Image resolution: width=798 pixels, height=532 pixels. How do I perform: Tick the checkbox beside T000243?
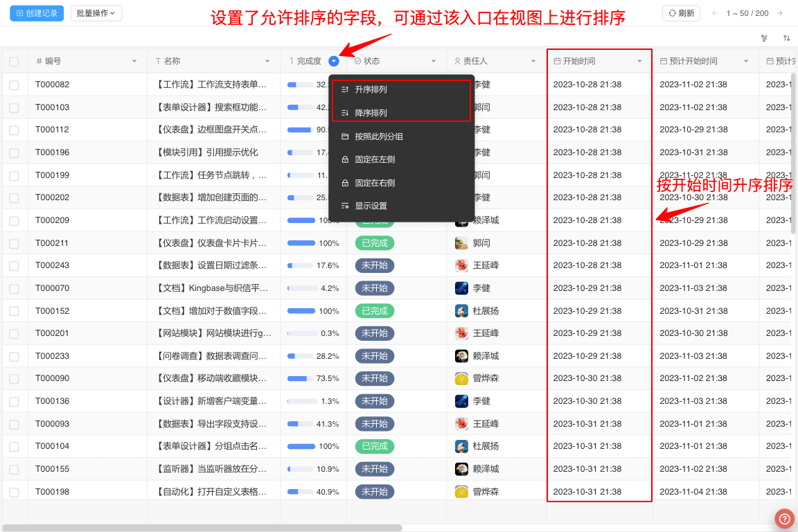pos(14,265)
